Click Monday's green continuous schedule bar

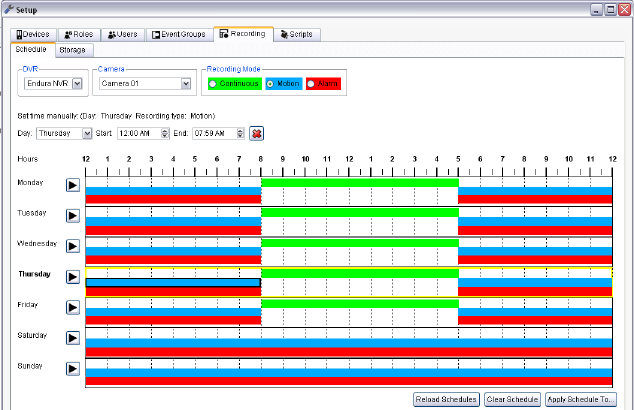[x=359, y=182]
